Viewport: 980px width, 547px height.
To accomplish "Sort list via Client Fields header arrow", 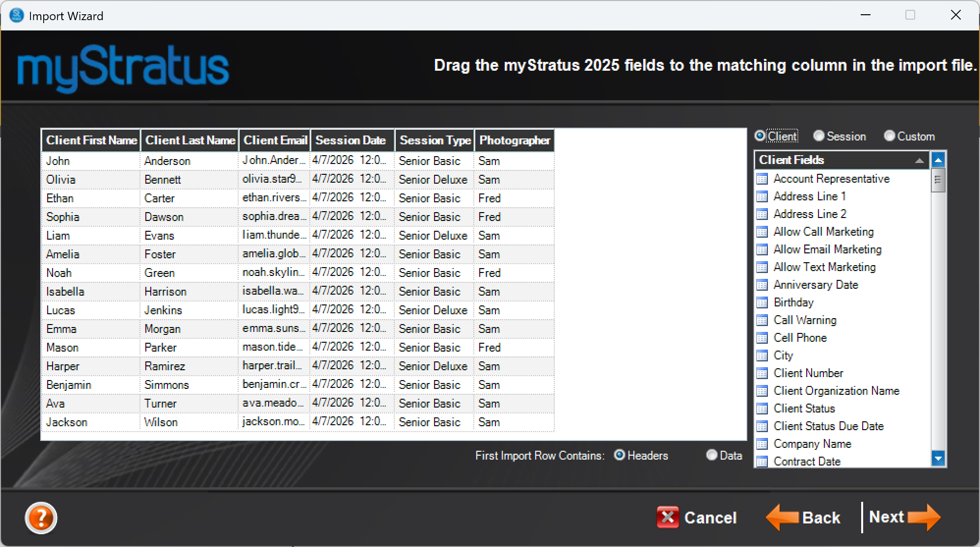I will coord(920,161).
